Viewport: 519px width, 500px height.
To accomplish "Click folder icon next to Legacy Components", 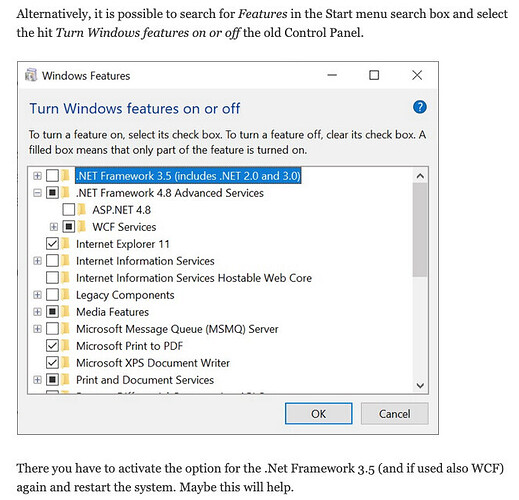I will (x=66, y=295).
